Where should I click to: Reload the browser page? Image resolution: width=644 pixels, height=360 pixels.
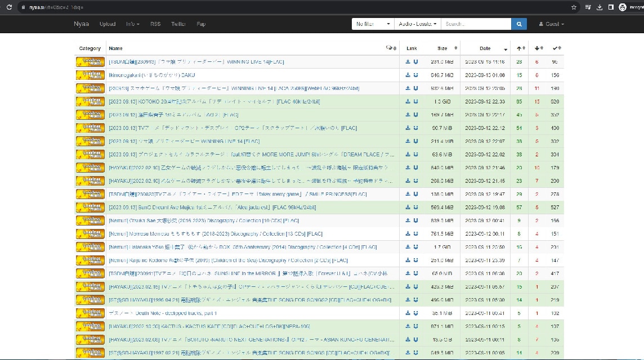pos(9,7)
